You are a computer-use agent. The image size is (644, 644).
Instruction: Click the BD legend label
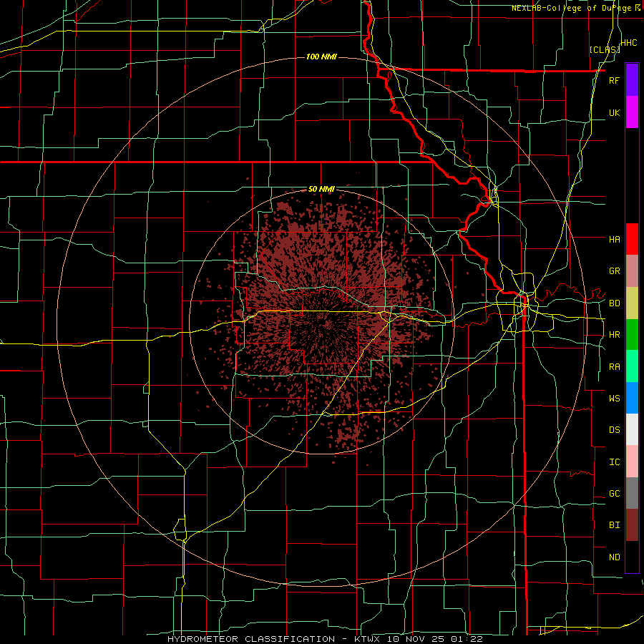[x=614, y=303]
